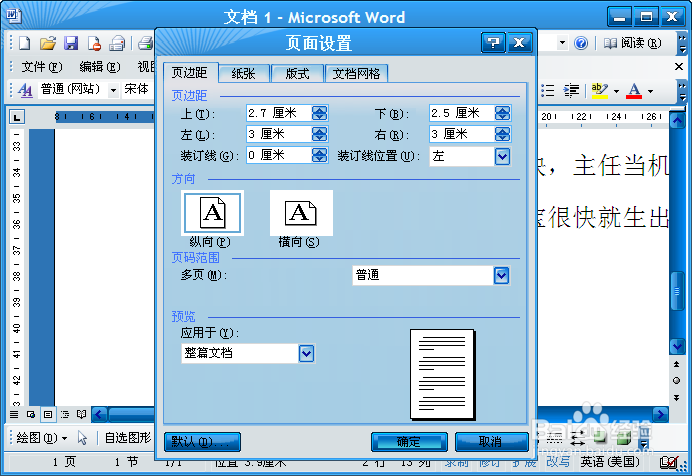Click the gutter spinner arrows

(x=320, y=155)
